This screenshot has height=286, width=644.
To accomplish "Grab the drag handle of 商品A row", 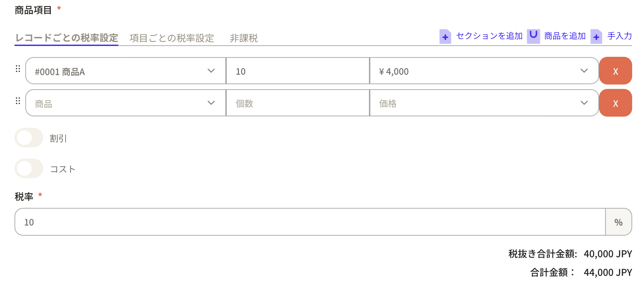I will tap(18, 69).
